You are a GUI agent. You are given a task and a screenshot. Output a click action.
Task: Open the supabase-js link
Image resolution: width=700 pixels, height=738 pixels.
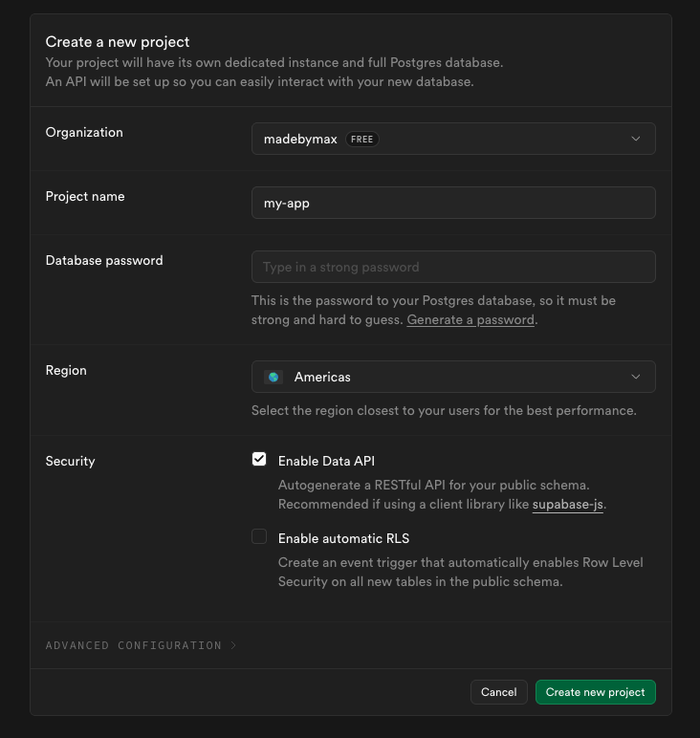[x=567, y=505]
